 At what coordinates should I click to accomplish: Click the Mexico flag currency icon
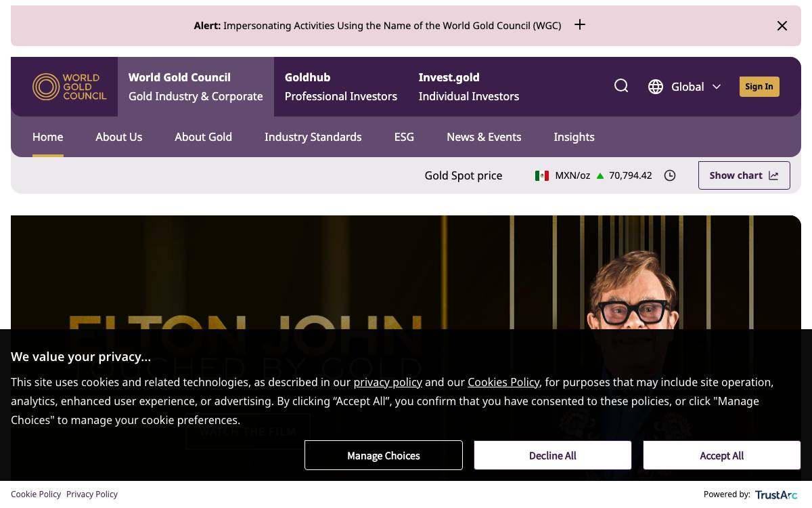point(542,175)
